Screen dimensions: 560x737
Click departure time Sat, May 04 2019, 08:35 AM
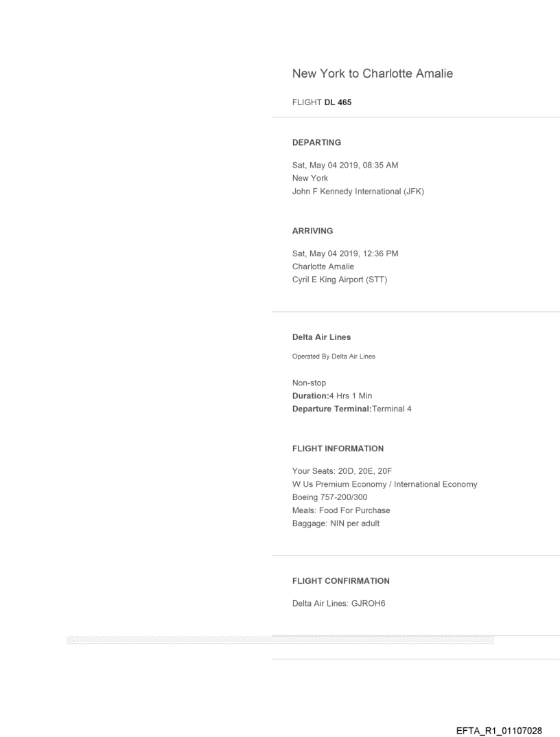[345, 166]
